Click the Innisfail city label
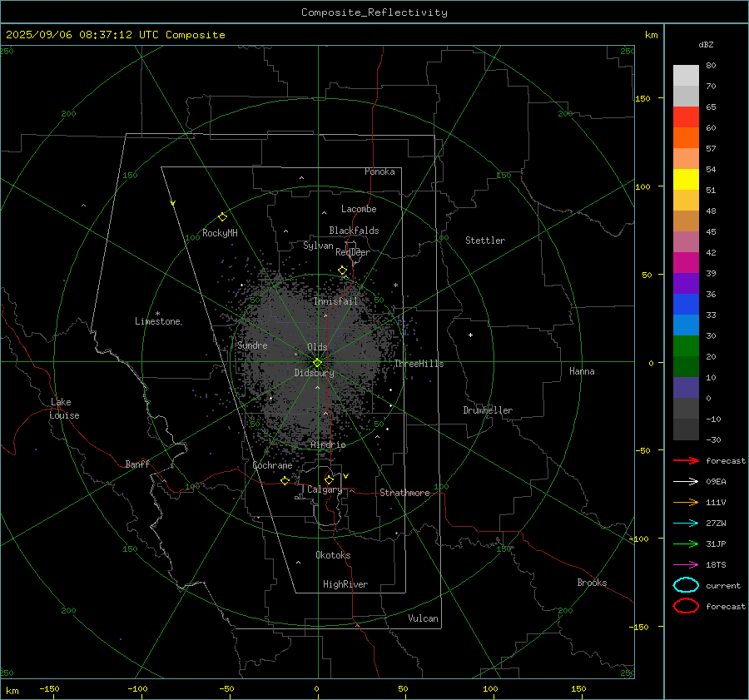The height and width of the screenshot is (700, 749). click(335, 301)
